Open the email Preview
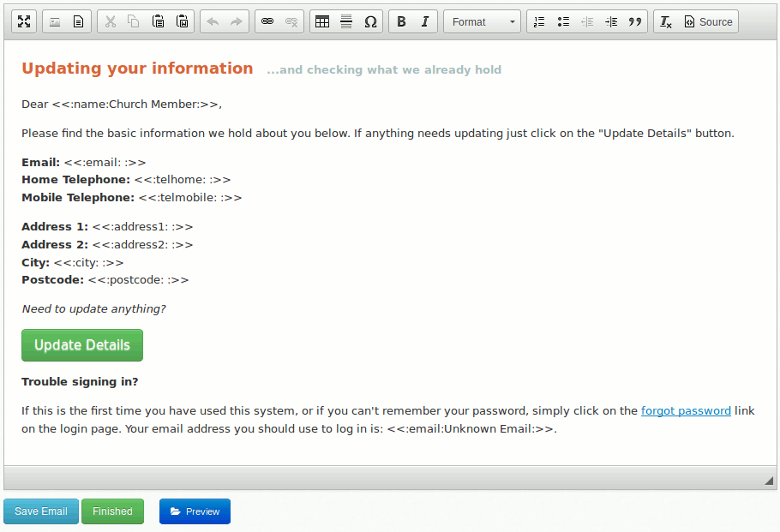Viewport: 780px width, 532px height. [195, 511]
